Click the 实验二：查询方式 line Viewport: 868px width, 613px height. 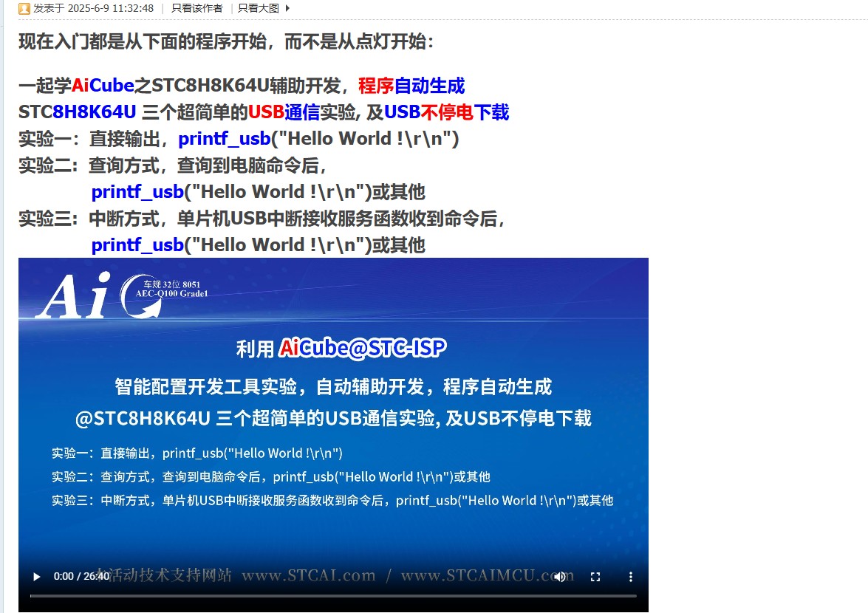point(173,165)
